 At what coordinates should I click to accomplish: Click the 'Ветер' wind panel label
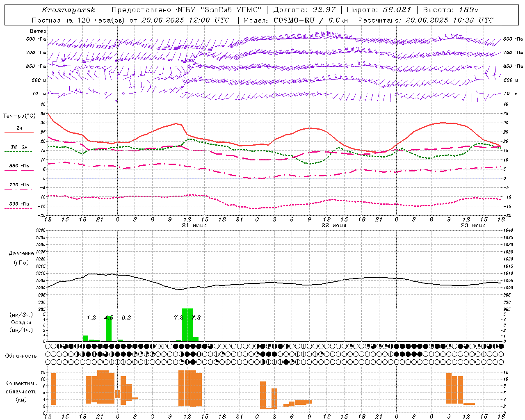(38, 31)
